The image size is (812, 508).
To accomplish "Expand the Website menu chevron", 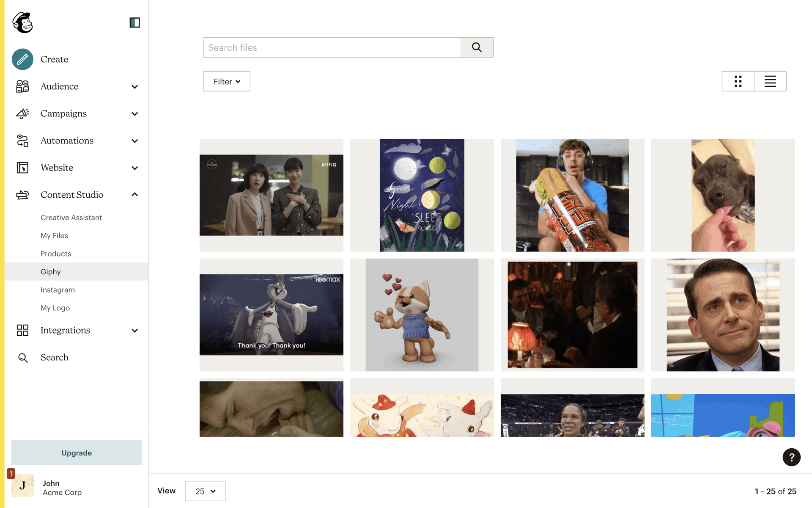I will [x=134, y=168].
